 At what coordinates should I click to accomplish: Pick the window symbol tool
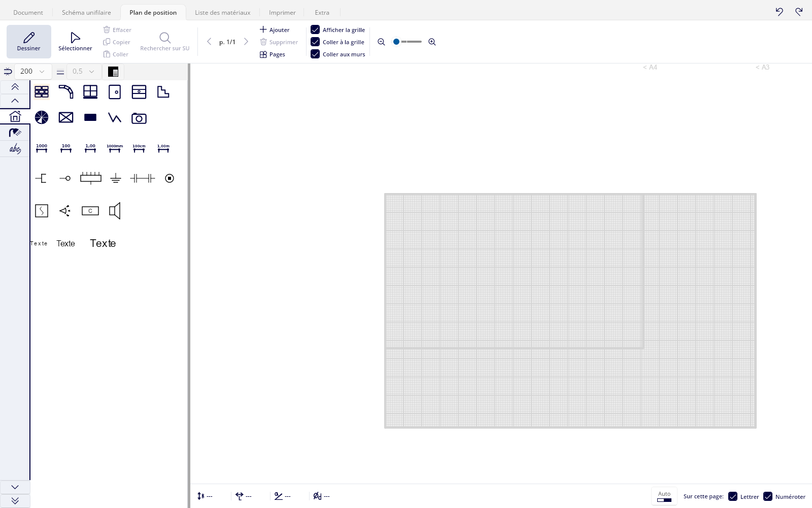point(90,92)
